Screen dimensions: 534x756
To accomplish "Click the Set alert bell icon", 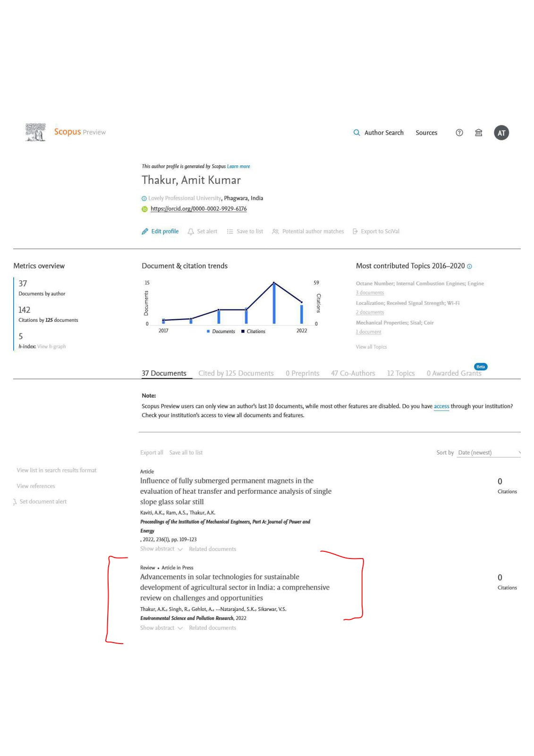I will pos(191,232).
